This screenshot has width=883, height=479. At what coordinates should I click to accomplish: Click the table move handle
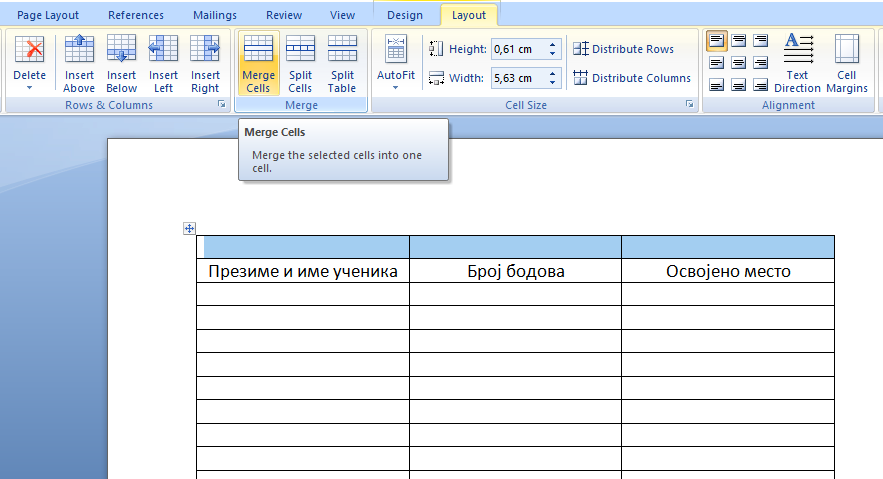(189, 229)
